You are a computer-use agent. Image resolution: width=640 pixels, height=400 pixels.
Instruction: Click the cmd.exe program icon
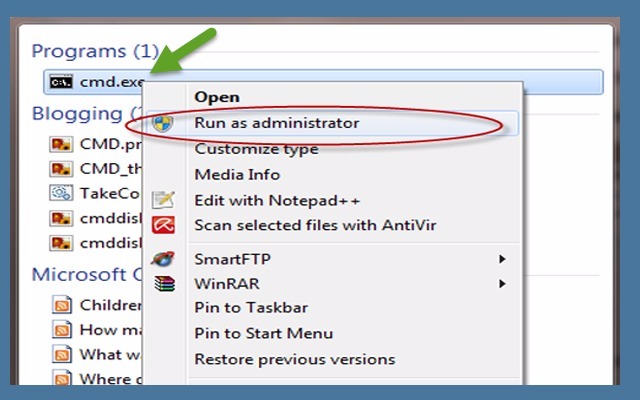click(60, 81)
